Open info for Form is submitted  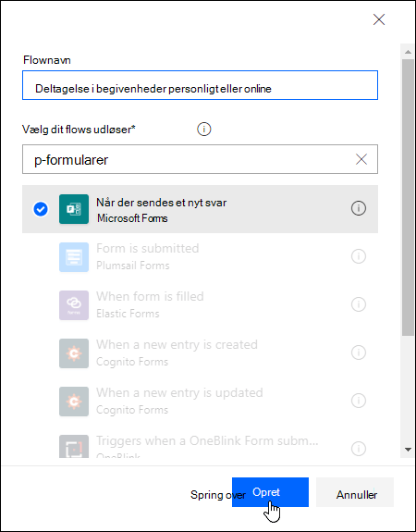359,256
